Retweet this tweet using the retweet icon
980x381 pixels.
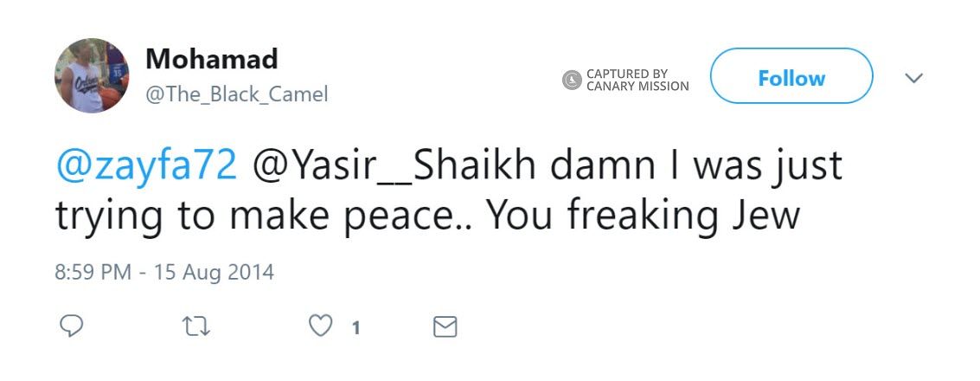click(196, 326)
